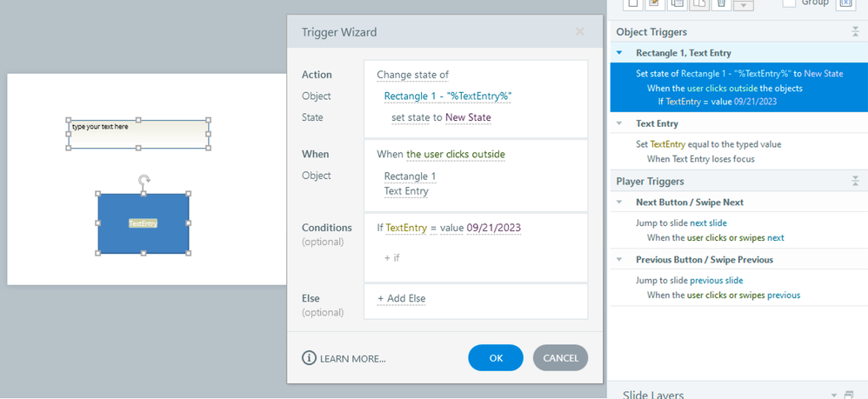Screen dimensions: 868x399
Task: Click the 'Trigger Wizard' title bar text
Action: pyautogui.click(x=339, y=32)
